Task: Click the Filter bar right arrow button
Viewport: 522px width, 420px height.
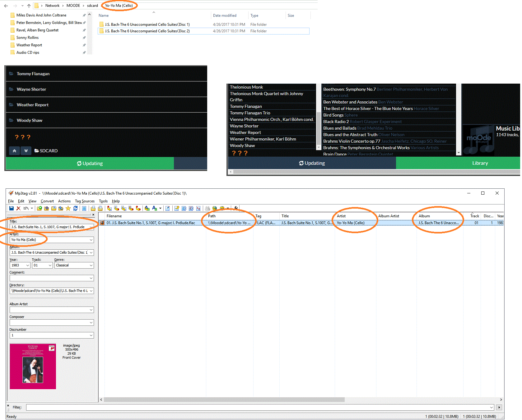Action: 499,407
